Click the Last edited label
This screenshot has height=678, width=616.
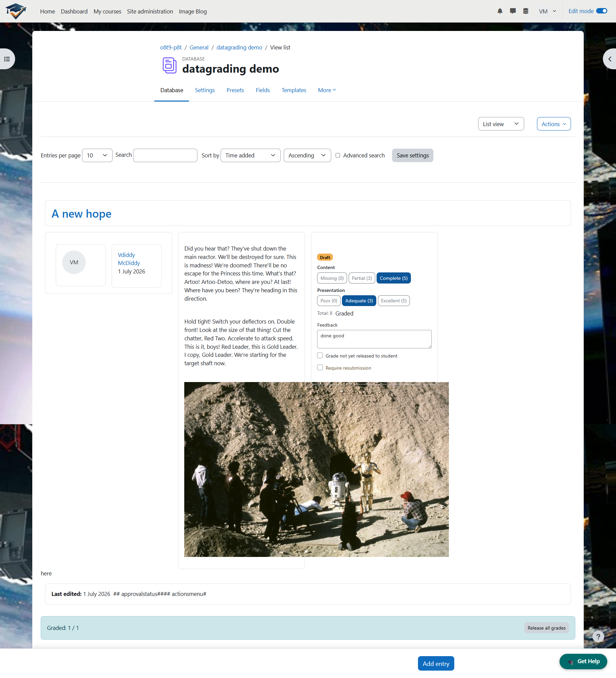tap(67, 594)
